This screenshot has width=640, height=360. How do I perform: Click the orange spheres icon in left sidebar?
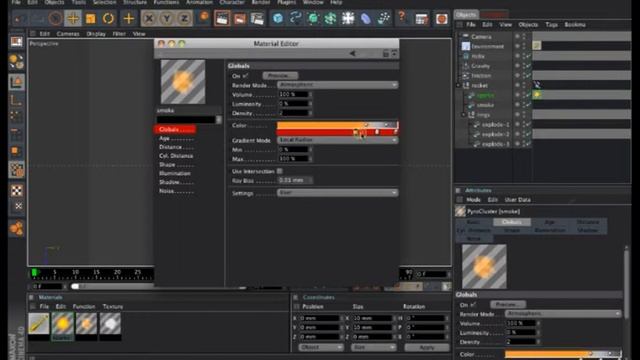click(16, 229)
